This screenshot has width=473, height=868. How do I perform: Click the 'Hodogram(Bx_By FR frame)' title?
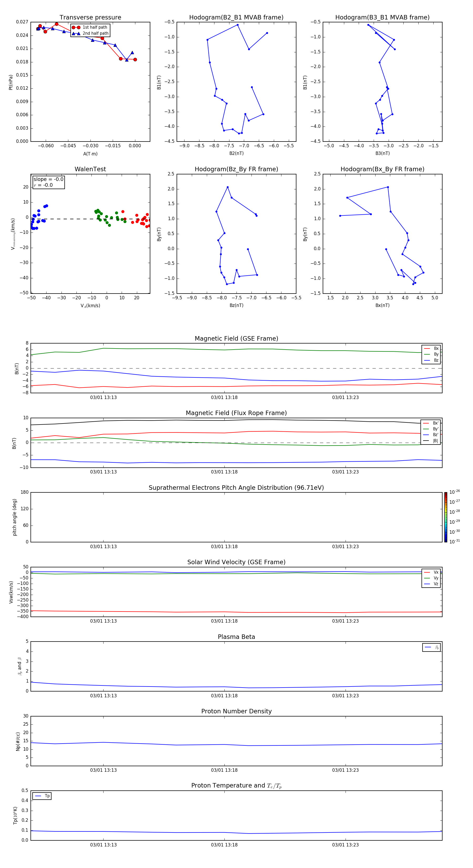(x=382, y=169)
